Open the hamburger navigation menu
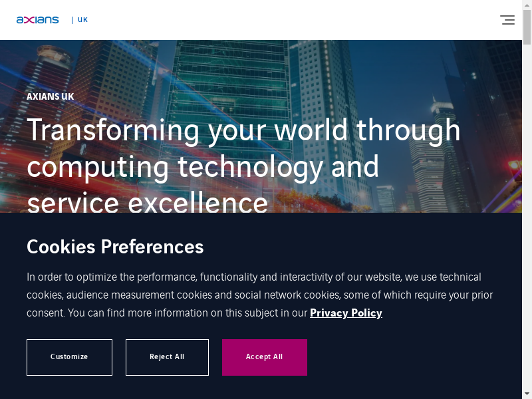 (x=507, y=20)
